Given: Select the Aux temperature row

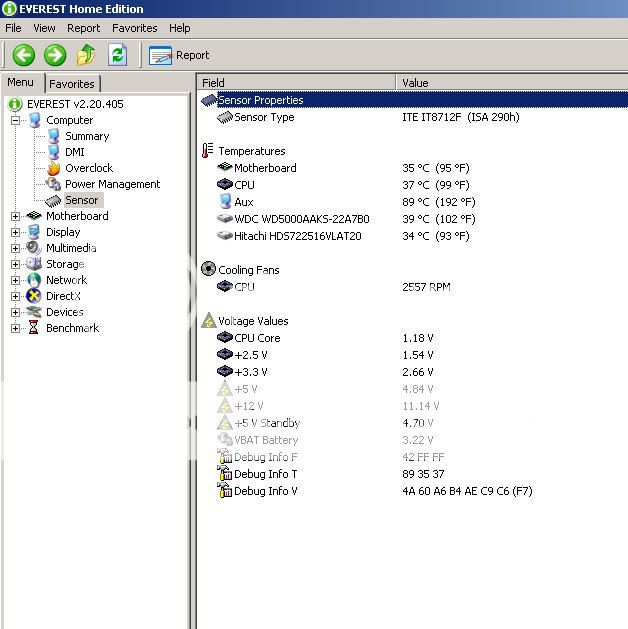Looking at the screenshot, I should click(x=413, y=202).
